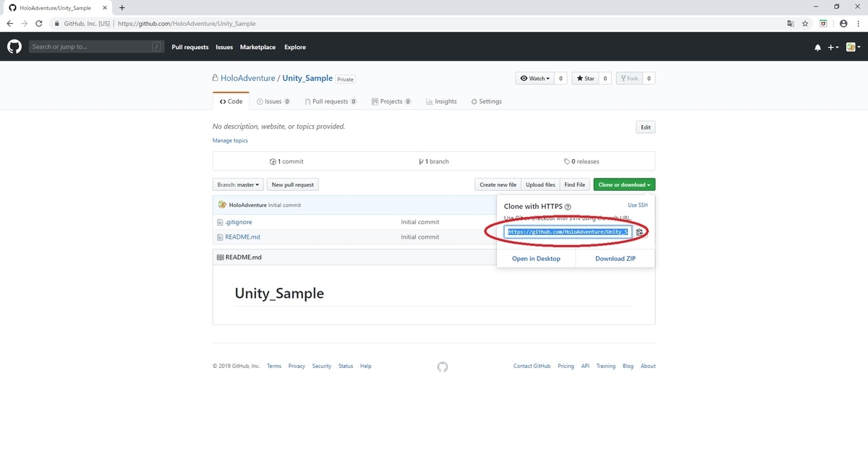This screenshot has height=470, width=868.
Task: Open the README.md file
Action: [x=242, y=236]
